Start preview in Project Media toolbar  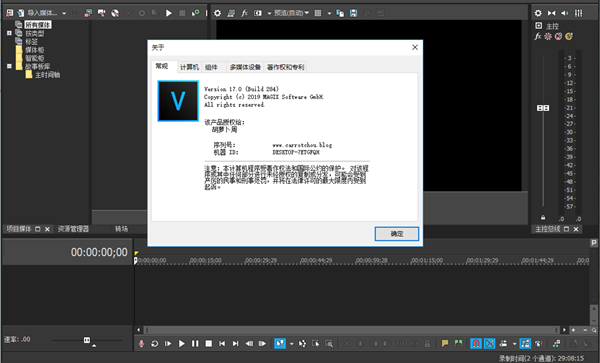pos(169,13)
